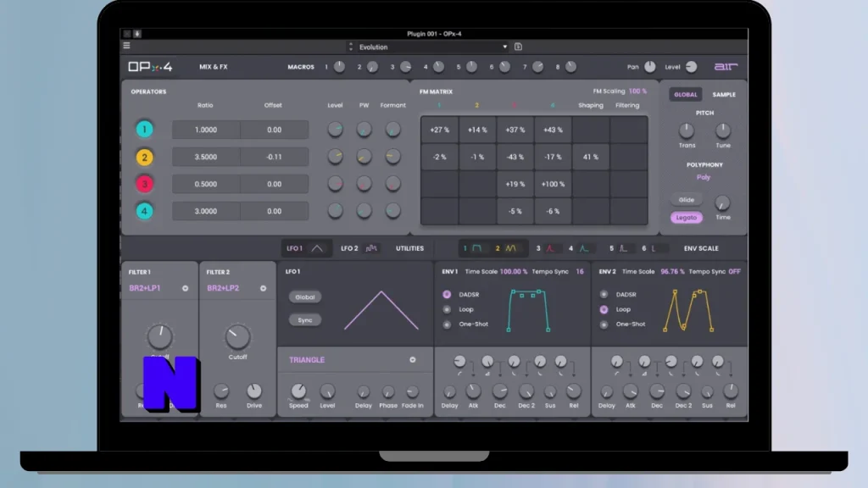Select envelope 3 shape icon
The height and width of the screenshot is (488, 868).
click(x=549, y=248)
